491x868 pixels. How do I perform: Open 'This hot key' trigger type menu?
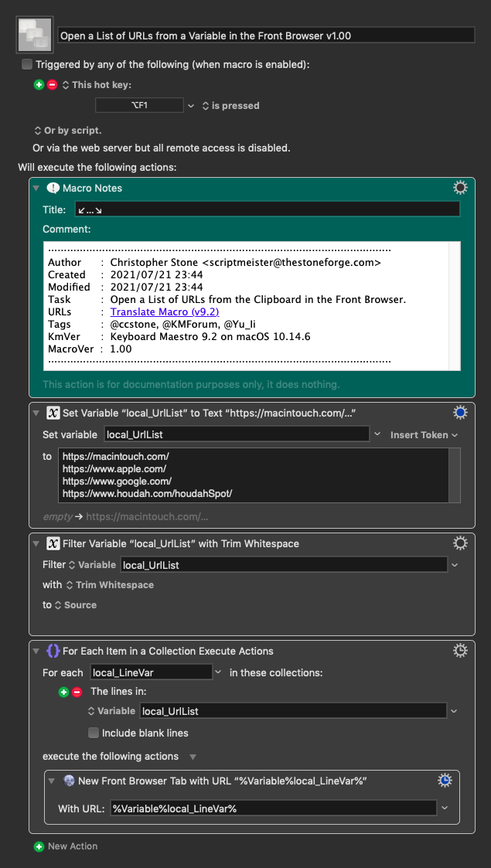97,85
